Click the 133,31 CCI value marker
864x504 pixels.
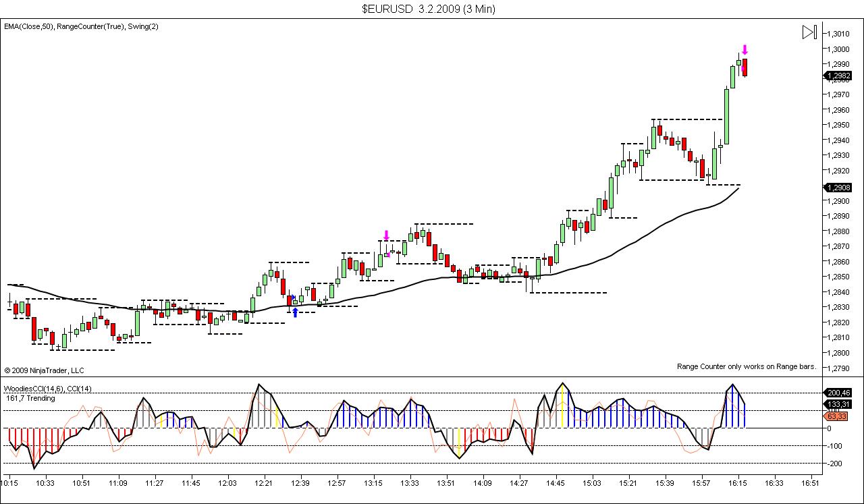pyautogui.click(x=838, y=403)
